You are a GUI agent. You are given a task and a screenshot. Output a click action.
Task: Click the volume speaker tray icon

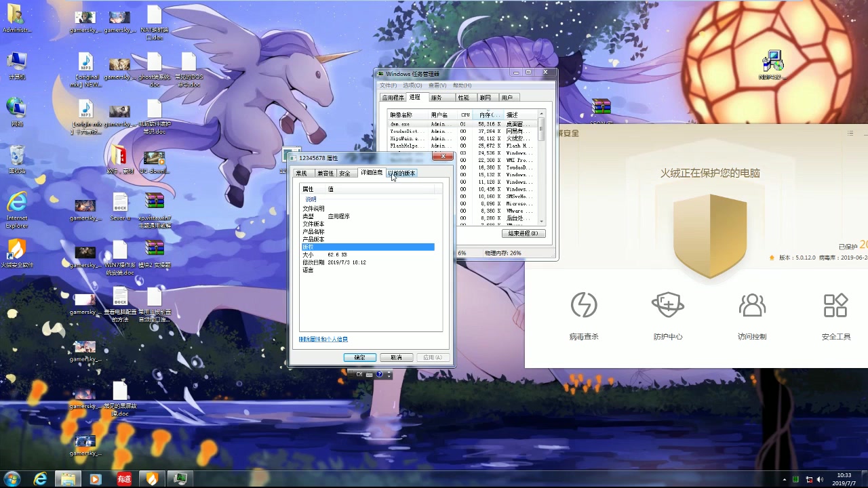tap(821, 479)
